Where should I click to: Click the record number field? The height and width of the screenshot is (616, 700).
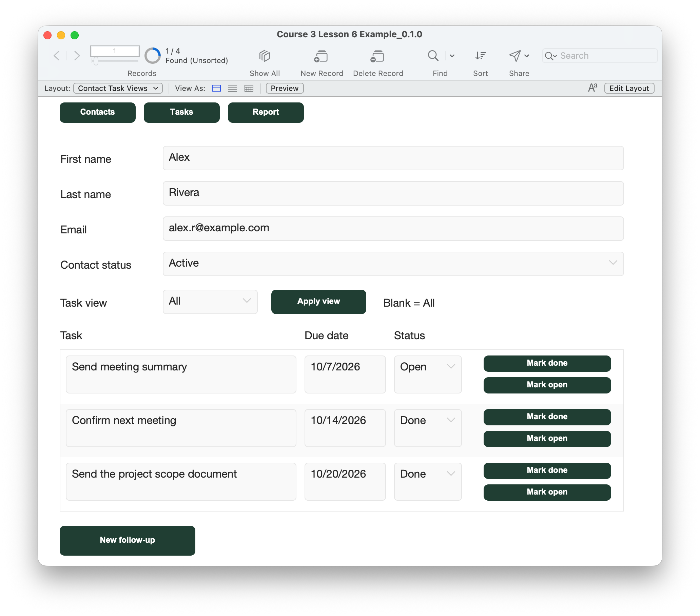[x=115, y=51]
